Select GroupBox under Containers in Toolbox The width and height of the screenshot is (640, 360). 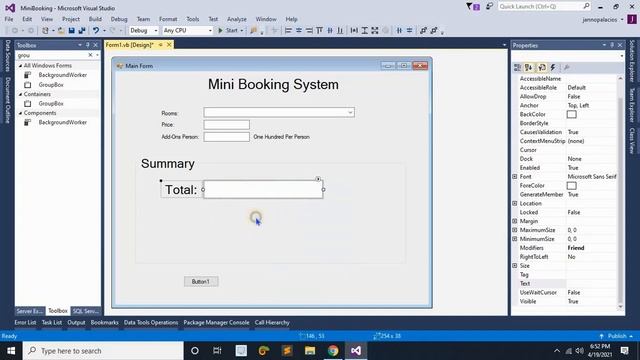[x=51, y=103]
